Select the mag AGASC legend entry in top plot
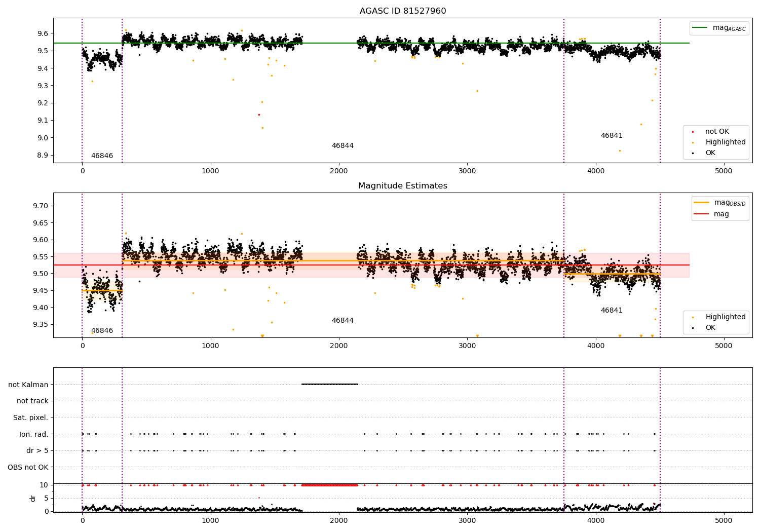The height and width of the screenshot is (532, 760). (x=719, y=28)
